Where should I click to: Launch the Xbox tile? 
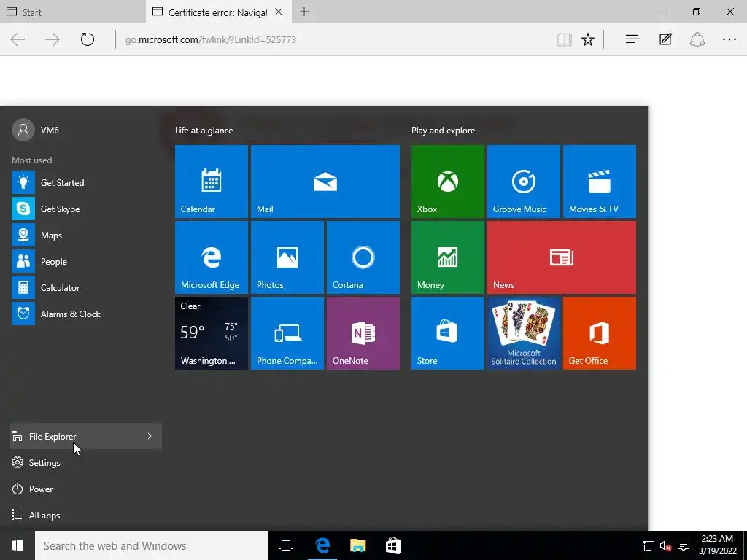pos(448,182)
